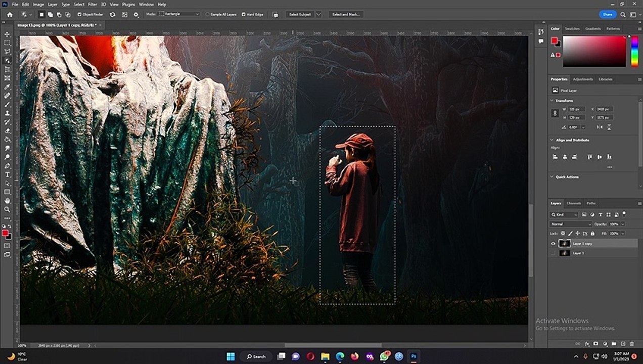Select the Path Selection tool
The width and height of the screenshot is (643, 364).
7,184
